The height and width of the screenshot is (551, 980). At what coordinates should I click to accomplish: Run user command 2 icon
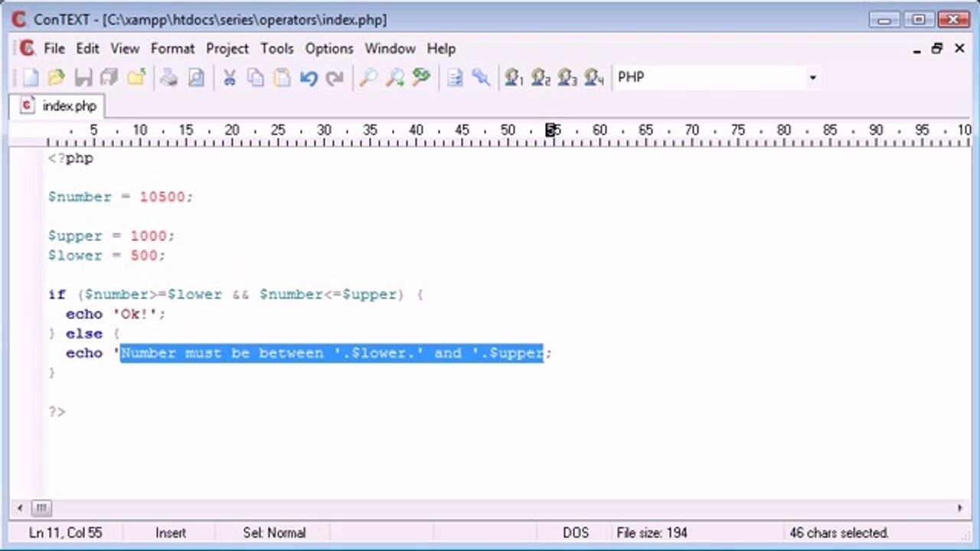(541, 77)
